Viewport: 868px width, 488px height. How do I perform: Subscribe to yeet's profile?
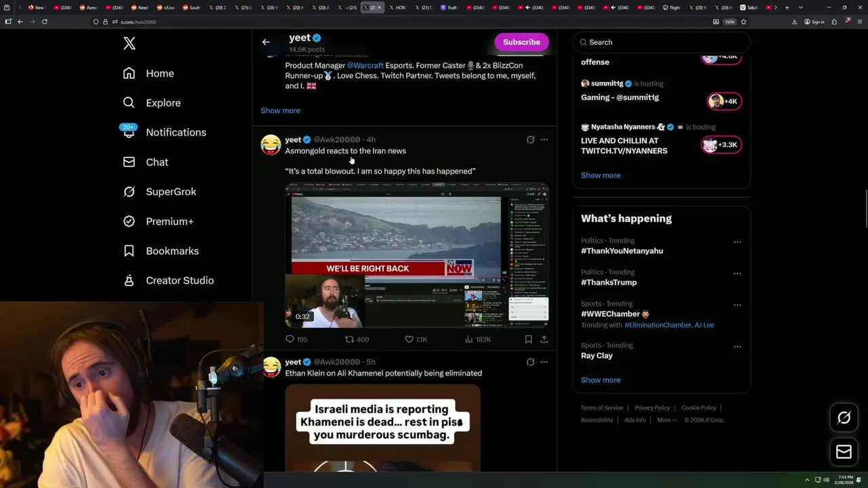click(521, 42)
